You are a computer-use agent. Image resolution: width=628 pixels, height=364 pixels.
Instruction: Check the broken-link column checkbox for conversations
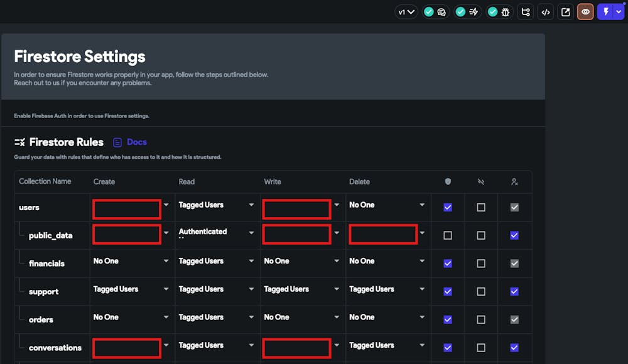tap(481, 348)
